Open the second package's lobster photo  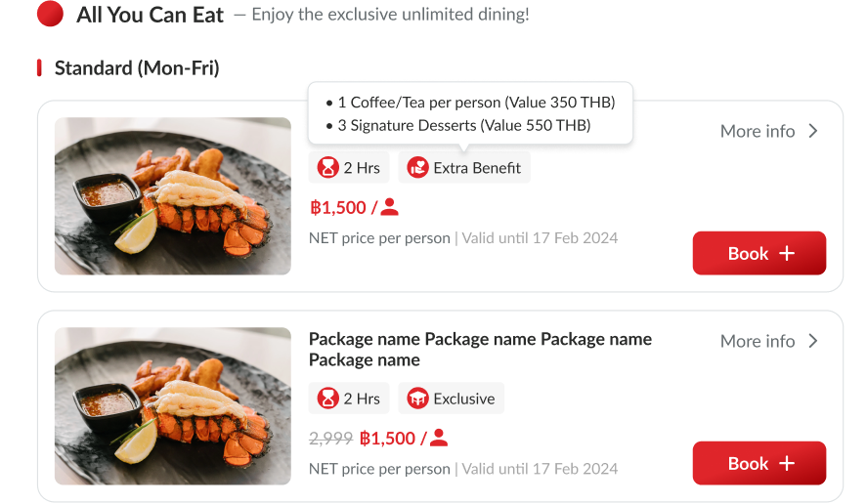point(173,405)
